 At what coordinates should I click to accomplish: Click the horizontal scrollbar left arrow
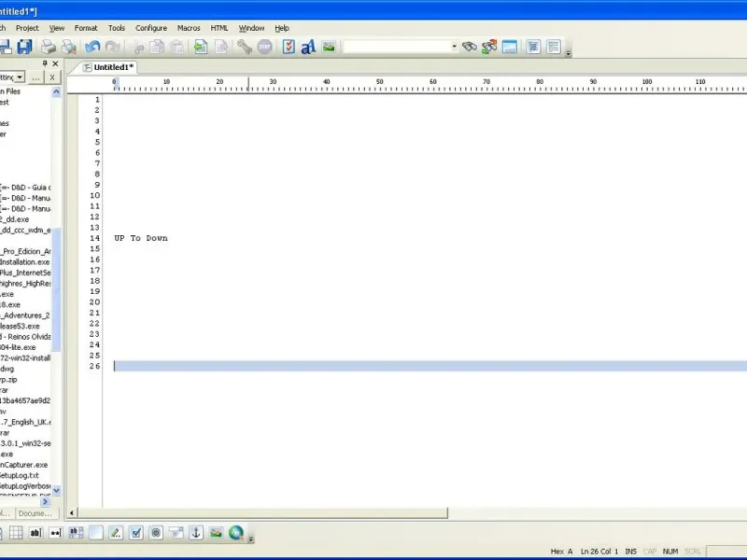point(72,512)
